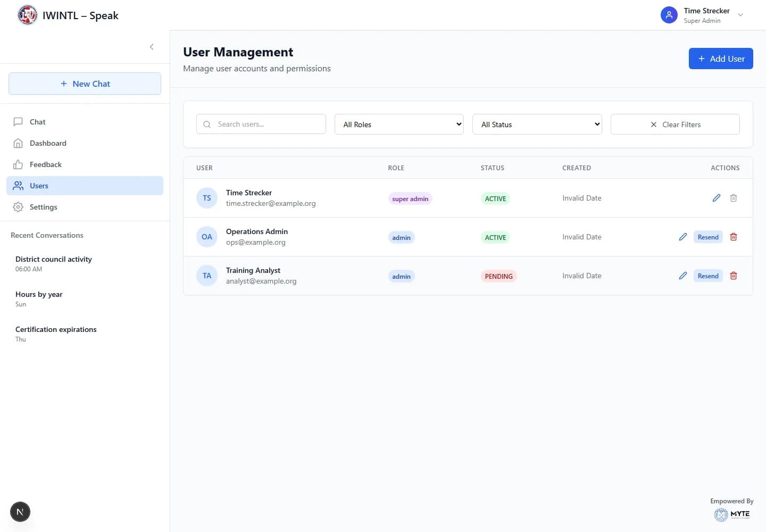Click email analyst@example.org

pos(261,281)
